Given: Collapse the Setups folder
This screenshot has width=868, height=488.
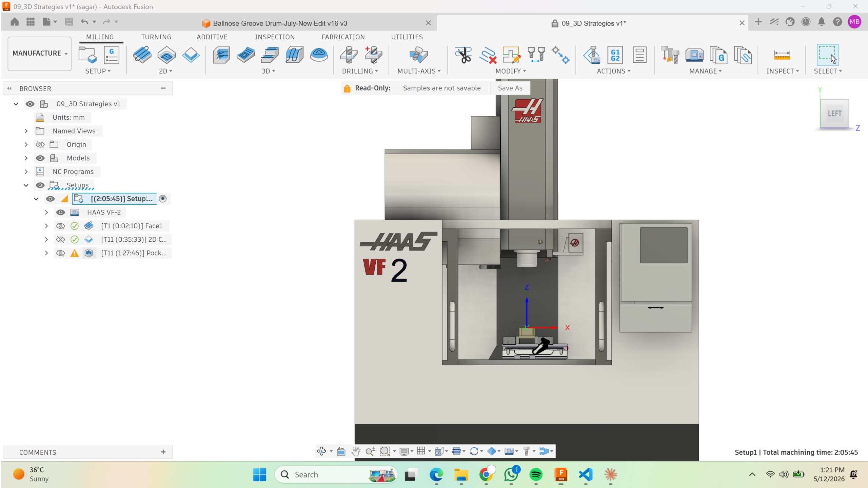Looking at the screenshot, I should [x=26, y=185].
